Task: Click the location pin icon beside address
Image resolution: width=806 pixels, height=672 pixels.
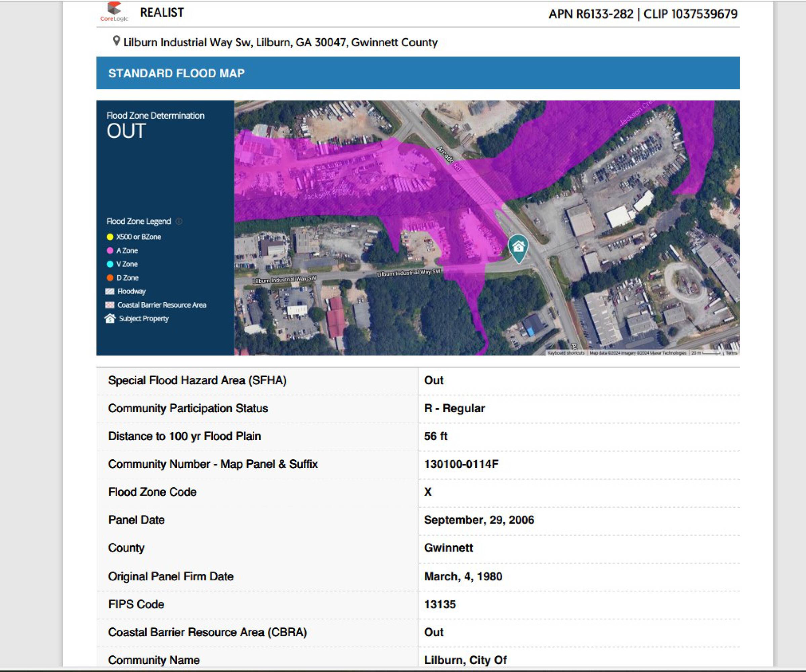Action: 116,41
